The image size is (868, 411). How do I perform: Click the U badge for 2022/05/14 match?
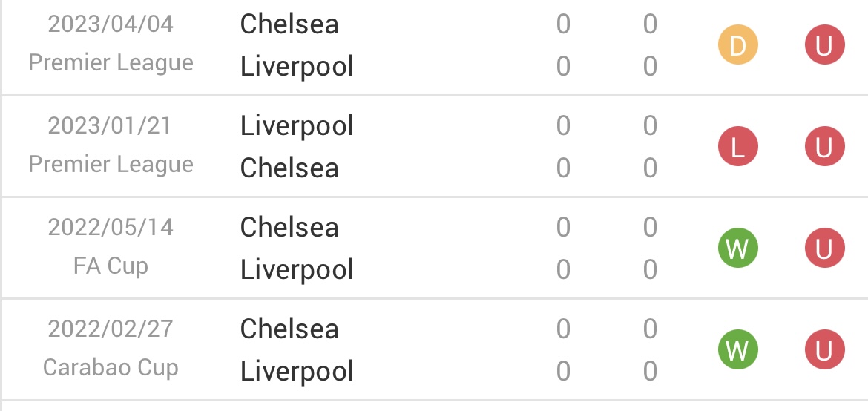[825, 248]
